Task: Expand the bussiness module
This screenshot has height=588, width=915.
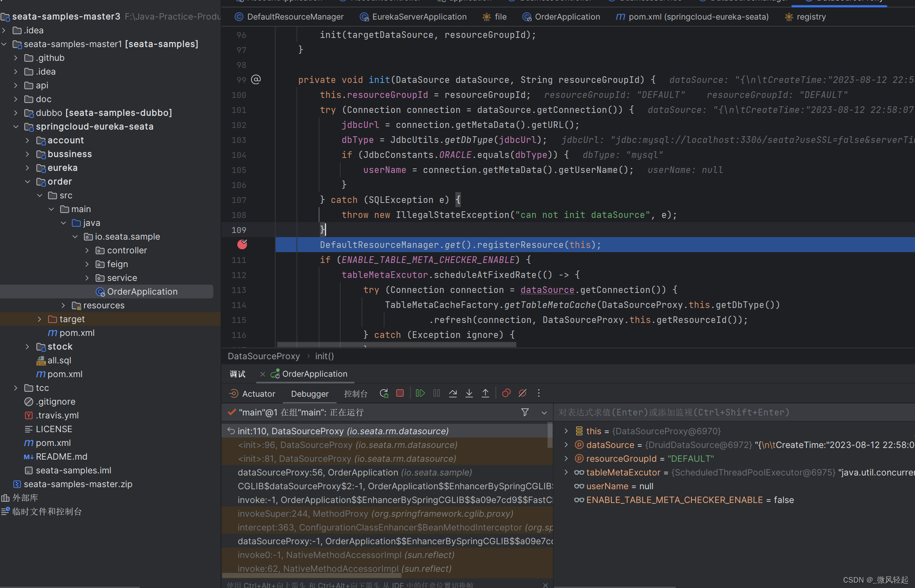Action: [28, 154]
